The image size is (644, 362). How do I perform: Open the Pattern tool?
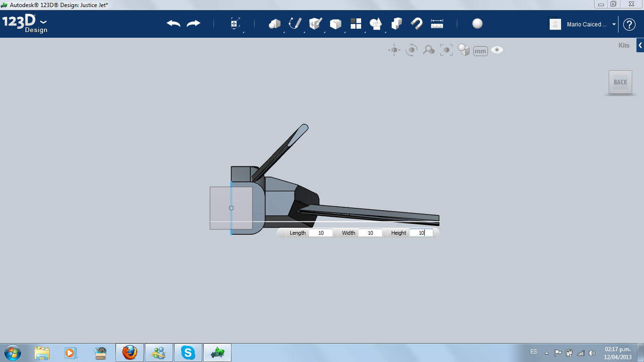(x=355, y=24)
